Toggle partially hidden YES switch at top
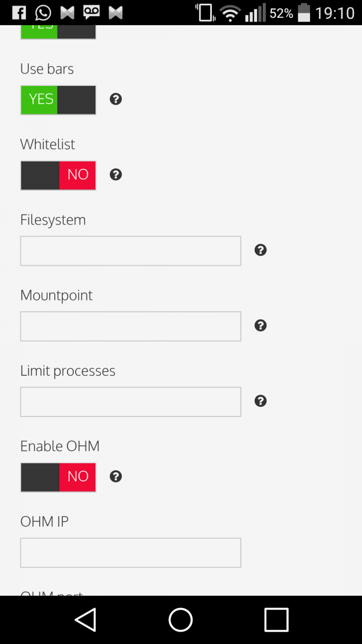 tap(58, 32)
